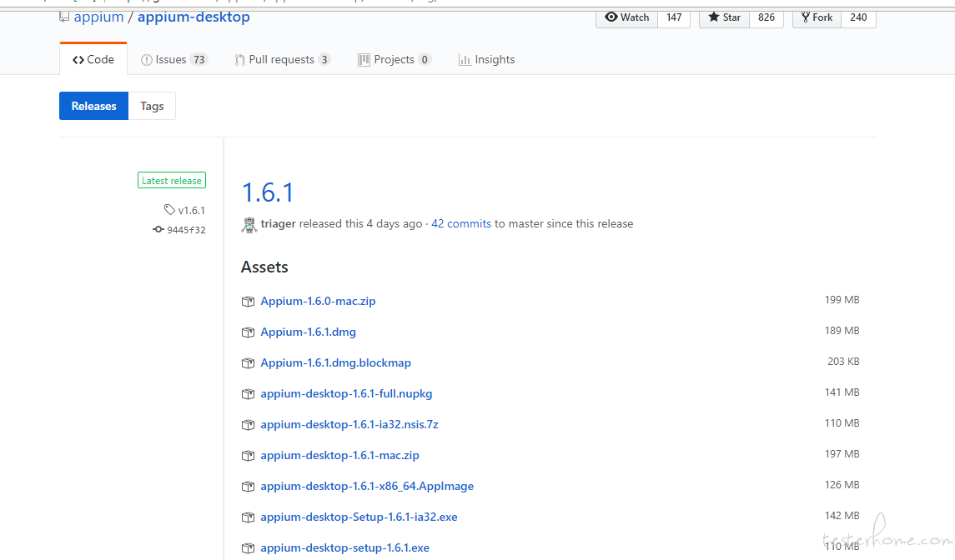Click the 141 MB file size
The image size is (955, 560).
tap(842, 392)
